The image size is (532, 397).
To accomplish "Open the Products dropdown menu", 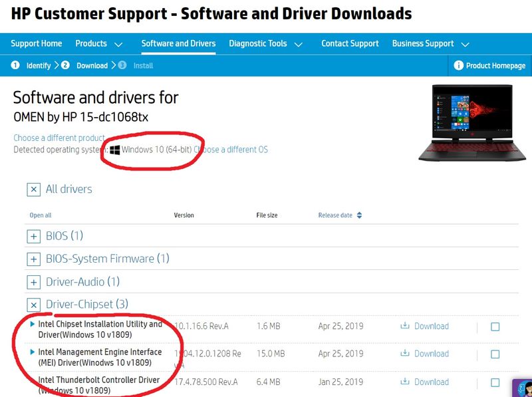I will [x=98, y=44].
